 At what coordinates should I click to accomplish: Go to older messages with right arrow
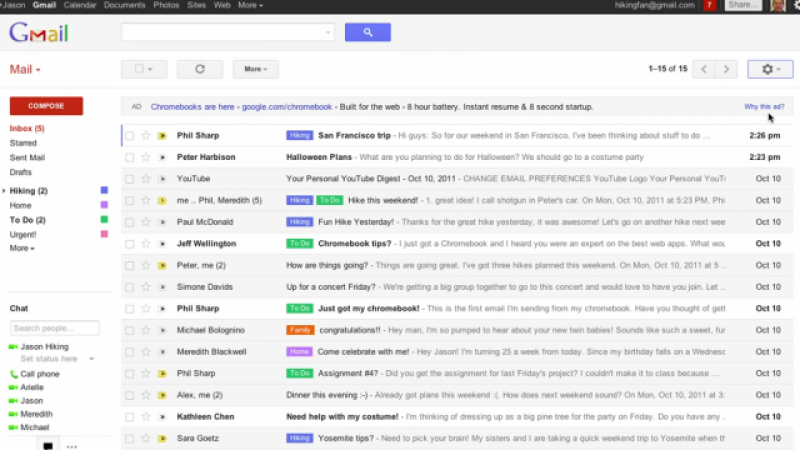pyautogui.click(x=727, y=69)
